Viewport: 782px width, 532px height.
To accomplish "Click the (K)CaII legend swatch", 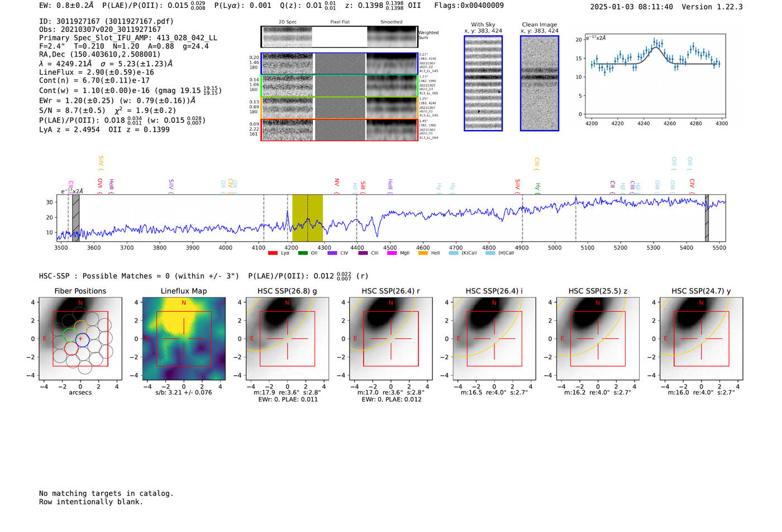I will tap(454, 253).
